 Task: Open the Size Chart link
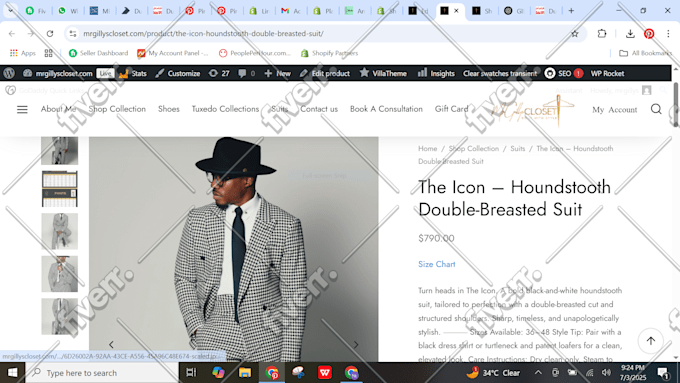(x=437, y=264)
